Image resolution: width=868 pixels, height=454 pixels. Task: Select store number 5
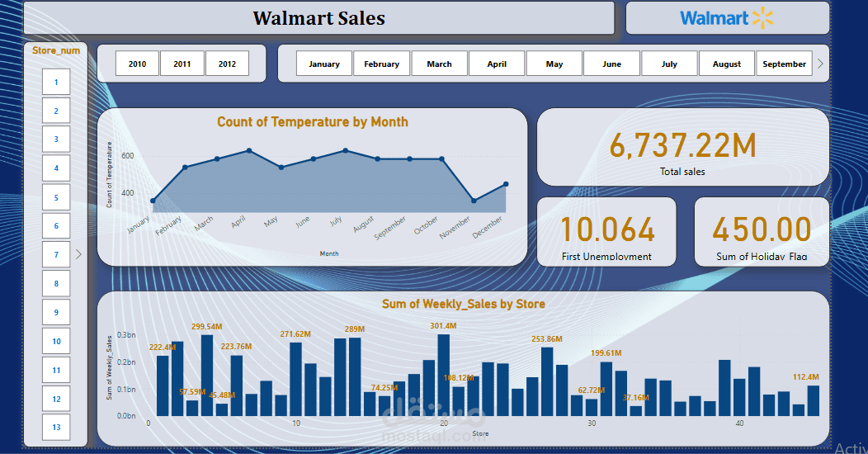56,197
